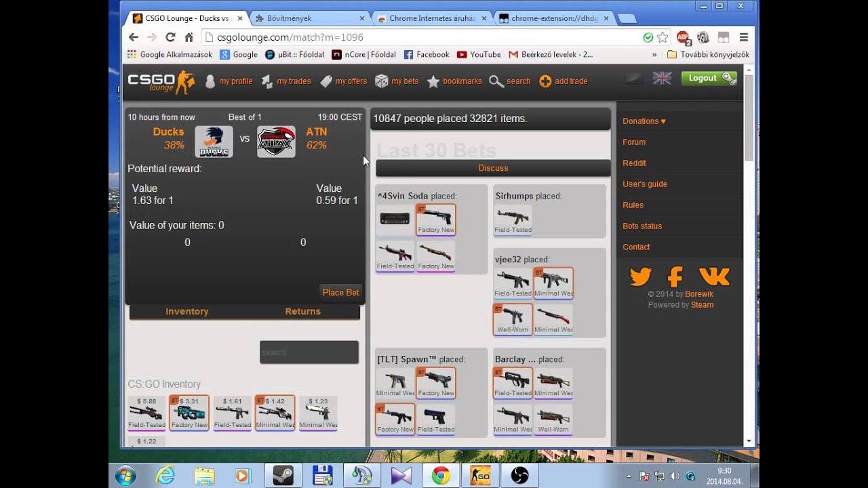The height and width of the screenshot is (488, 868).
Task: Open Steam from the taskbar
Action: pos(283,476)
